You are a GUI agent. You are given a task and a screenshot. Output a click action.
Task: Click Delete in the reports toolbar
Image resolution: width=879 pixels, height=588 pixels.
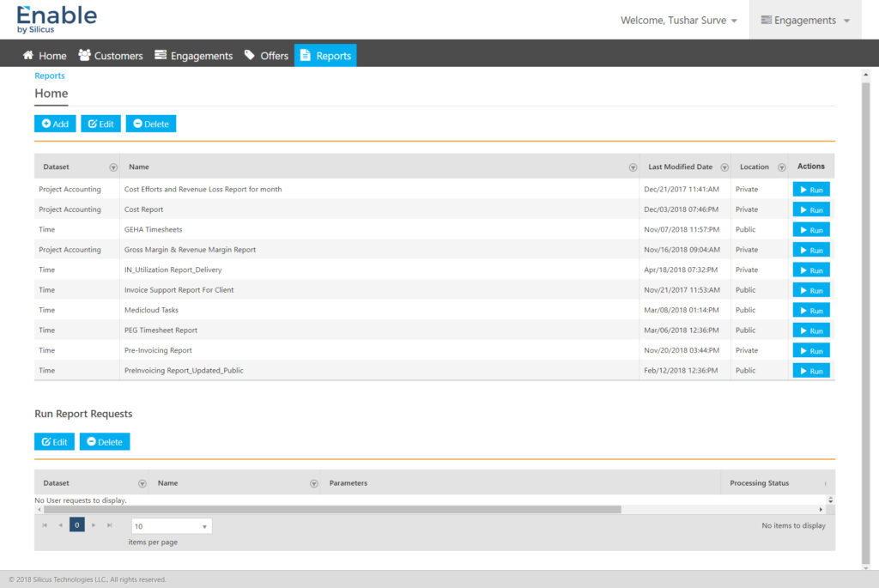151,124
